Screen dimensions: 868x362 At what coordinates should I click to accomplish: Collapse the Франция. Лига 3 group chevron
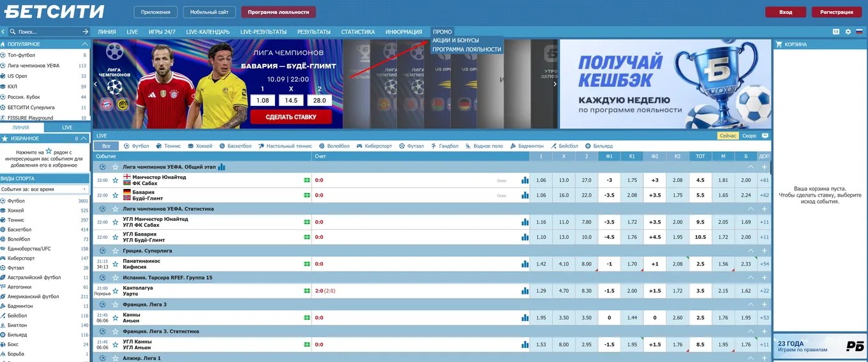pos(751,305)
